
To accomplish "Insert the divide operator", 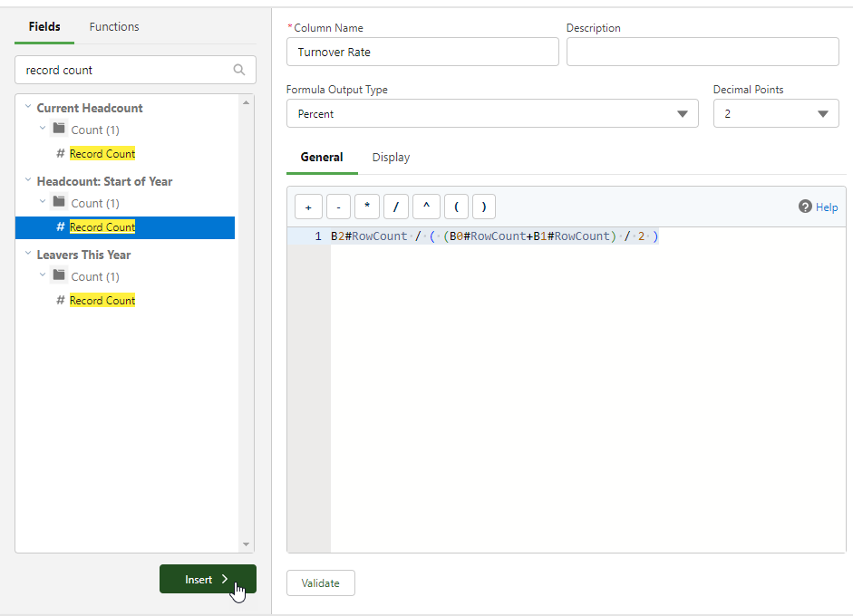I will (x=396, y=207).
